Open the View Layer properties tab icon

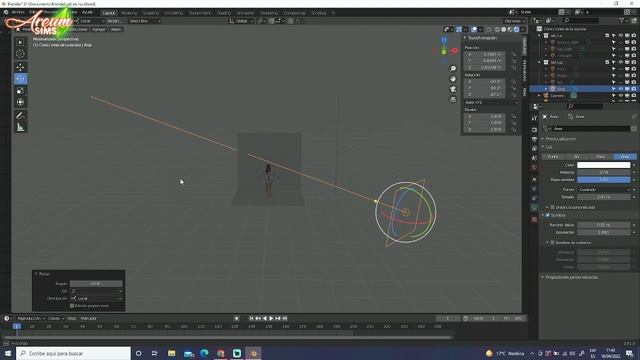[x=534, y=149]
